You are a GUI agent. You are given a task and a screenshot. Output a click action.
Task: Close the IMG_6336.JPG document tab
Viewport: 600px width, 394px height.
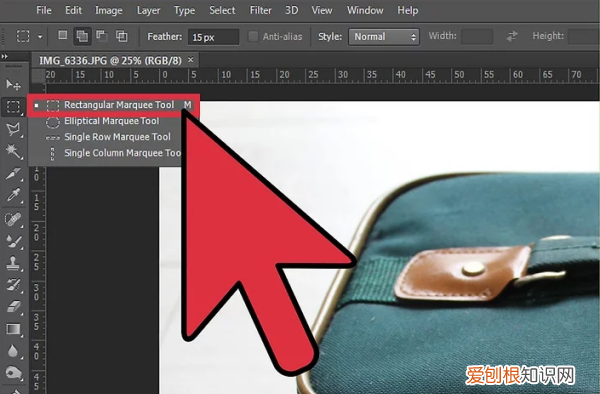point(191,60)
